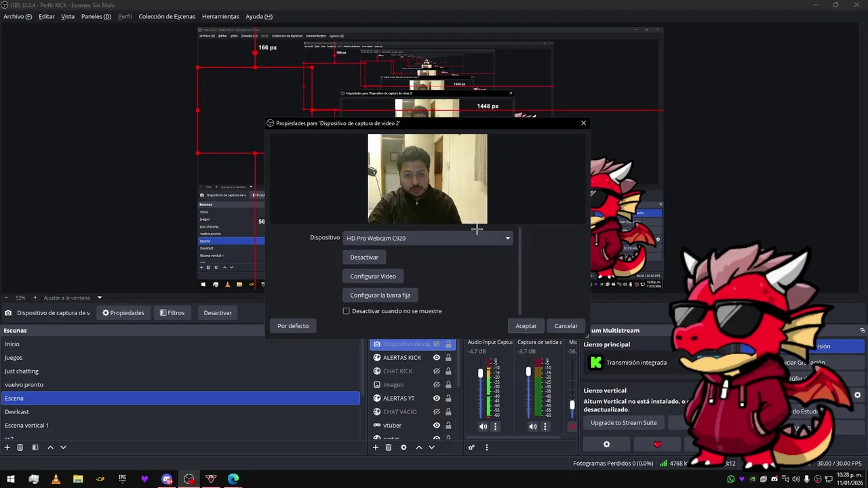This screenshot has width=868, height=488.
Task: Click Upgrade to Stream Suite button
Action: (x=624, y=423)
